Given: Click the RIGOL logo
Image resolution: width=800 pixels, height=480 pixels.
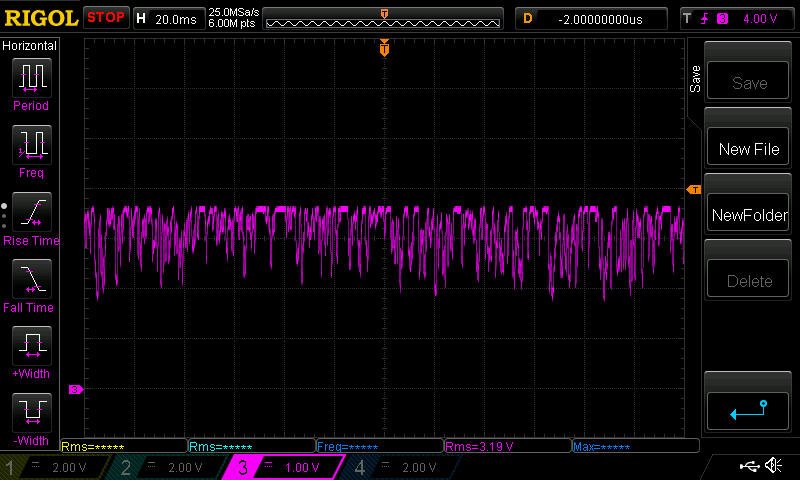Looking at the screenshot, I should pyautogui.click(x=41, y=18).
